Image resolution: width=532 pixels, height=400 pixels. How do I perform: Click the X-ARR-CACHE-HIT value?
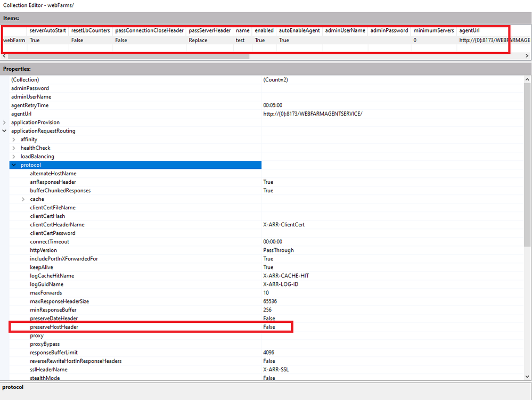click(286, 275)
